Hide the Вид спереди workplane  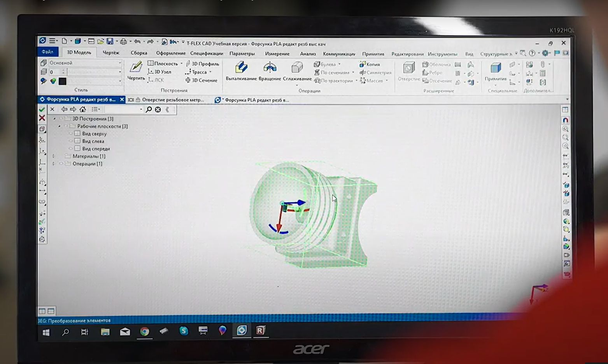[70, 149]
